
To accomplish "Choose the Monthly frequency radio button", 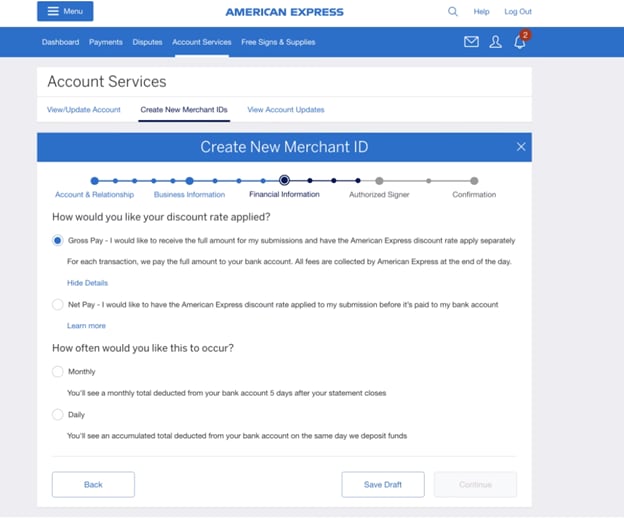I will pyautogui.click(x=58, y=371).
